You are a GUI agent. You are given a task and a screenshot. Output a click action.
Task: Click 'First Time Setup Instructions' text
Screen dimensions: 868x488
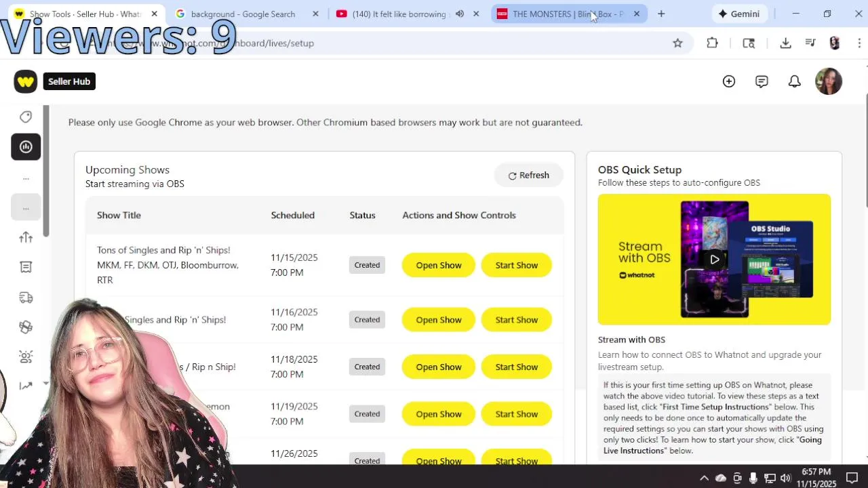(x=715, y=407)
